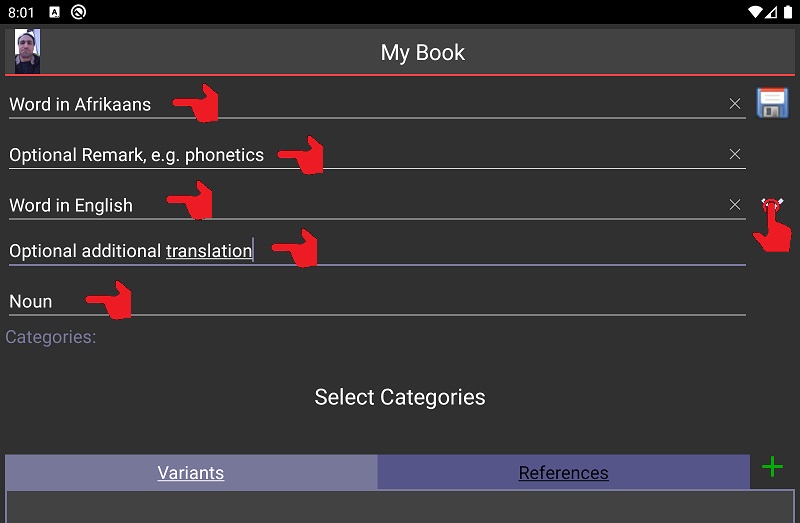Image resolution: width=800 pixels, height=523 pixels.
Task: Tap the battery status icon
Action: (x=788, y=12)
